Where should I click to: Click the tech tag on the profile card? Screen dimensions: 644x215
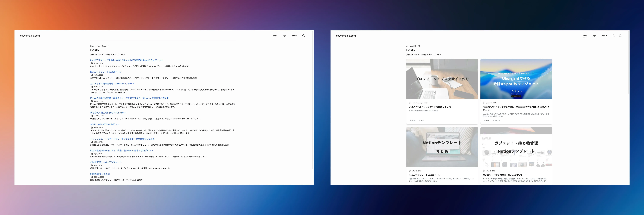click(421, 120)
